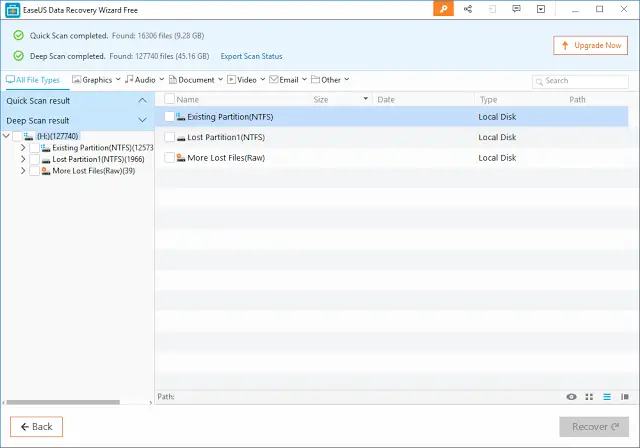Viewport: 640px width, 448px height.
Task: Click the Export Scan Status link
Action: (251, 56)
